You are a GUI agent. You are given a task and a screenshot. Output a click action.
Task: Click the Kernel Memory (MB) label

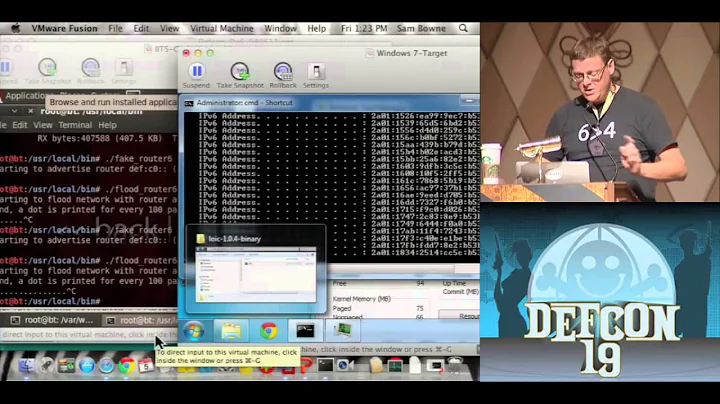361,299
